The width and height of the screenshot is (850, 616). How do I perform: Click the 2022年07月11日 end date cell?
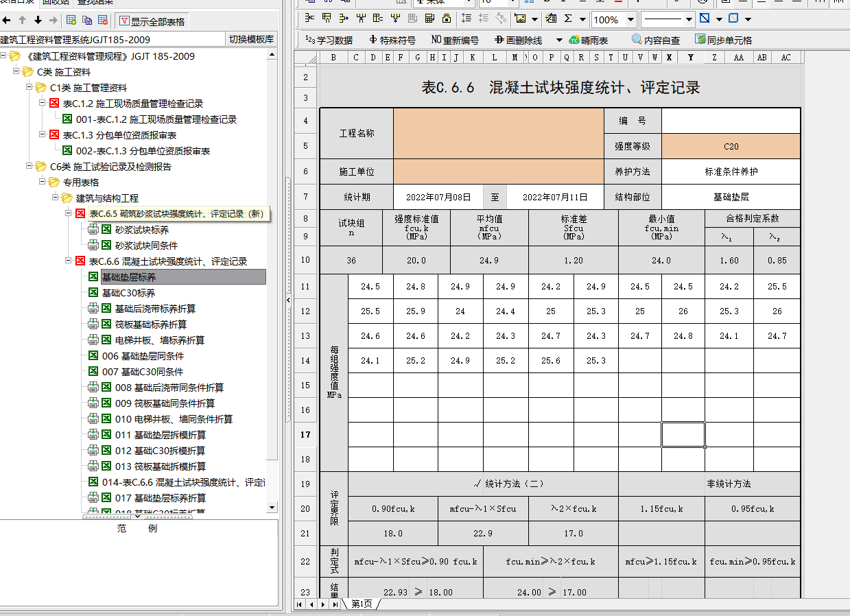point(555,197)
